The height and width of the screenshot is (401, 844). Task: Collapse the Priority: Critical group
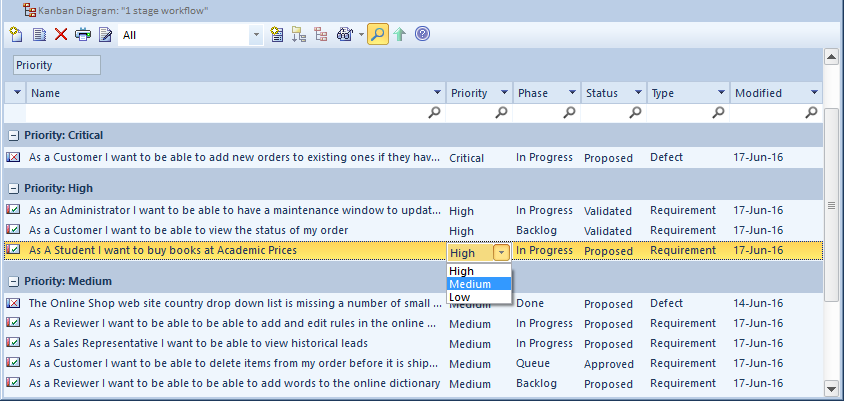coord(13,135)
